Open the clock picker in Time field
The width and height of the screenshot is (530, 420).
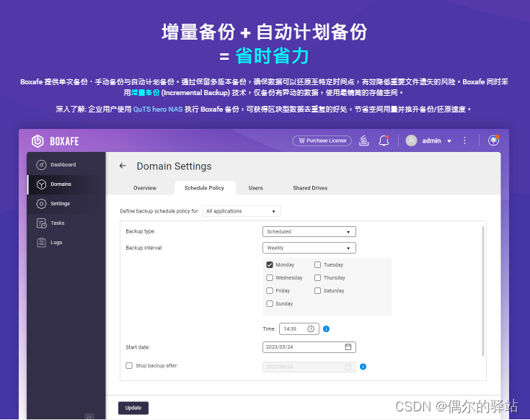coord(311,329)
